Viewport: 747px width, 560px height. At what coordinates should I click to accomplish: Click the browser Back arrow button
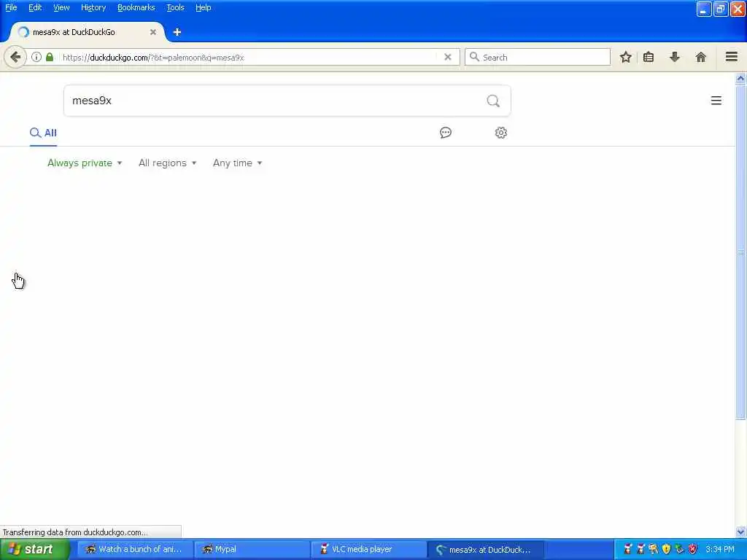[x=15, y=57]
